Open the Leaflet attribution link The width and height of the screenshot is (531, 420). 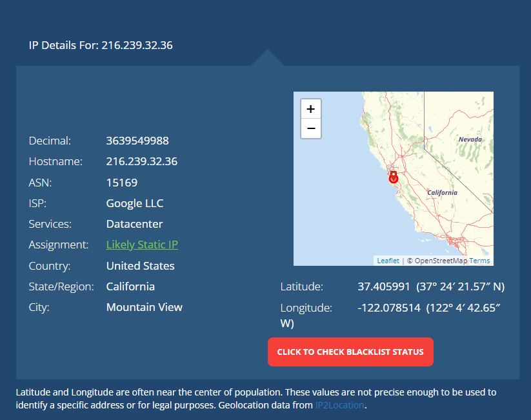coord(388,261)
